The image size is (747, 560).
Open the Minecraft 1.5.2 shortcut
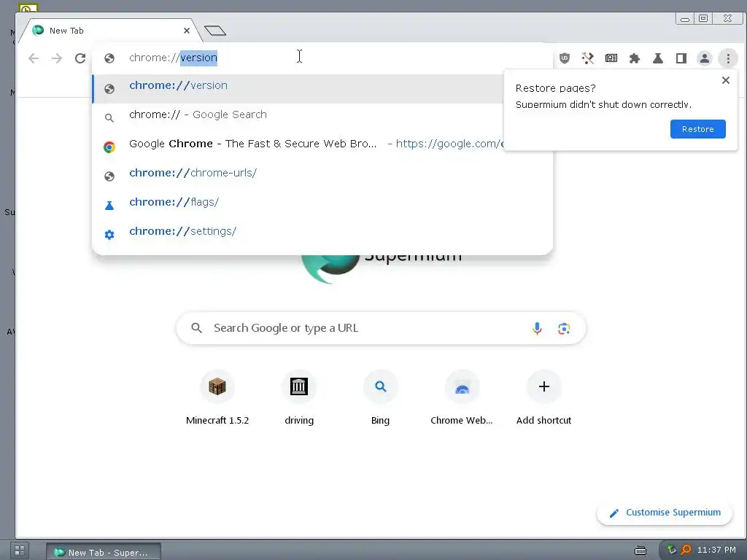point(217,398)
